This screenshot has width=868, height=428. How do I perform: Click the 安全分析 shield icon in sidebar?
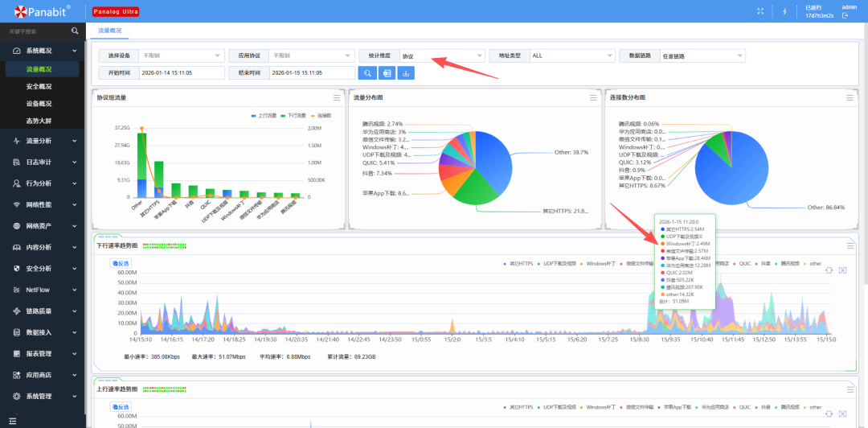pyautogui.click(x=16, y=269)
